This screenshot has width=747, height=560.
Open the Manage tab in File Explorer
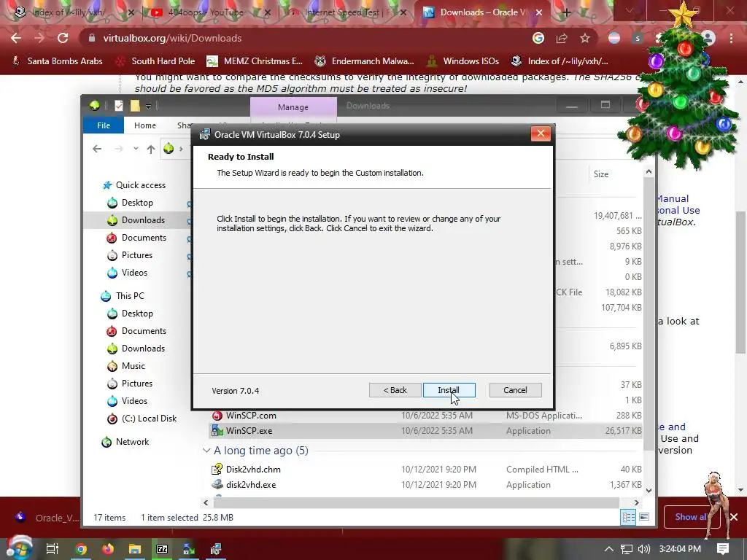click(x=293, y=107)
